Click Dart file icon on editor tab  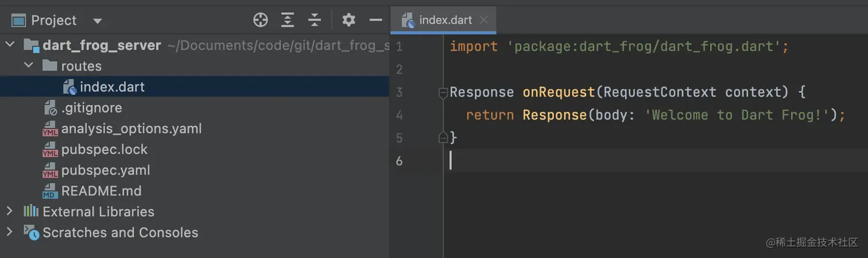click(x=408, y=20)
